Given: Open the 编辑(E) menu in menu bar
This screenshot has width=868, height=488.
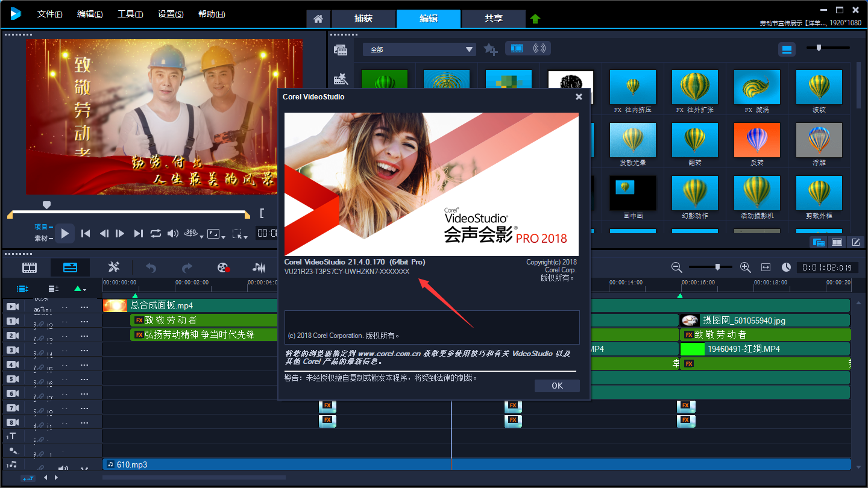Looking at the screenshot, I should click(90, 14).
